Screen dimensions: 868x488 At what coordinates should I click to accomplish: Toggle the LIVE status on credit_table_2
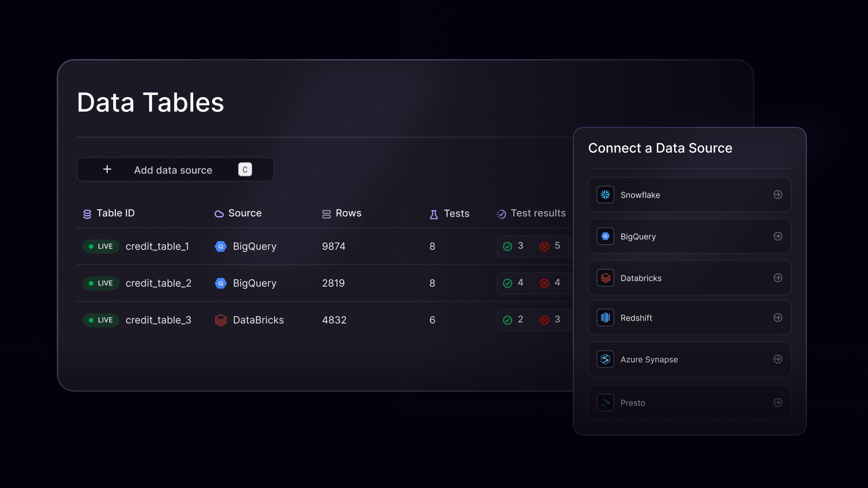coord(101,283)
